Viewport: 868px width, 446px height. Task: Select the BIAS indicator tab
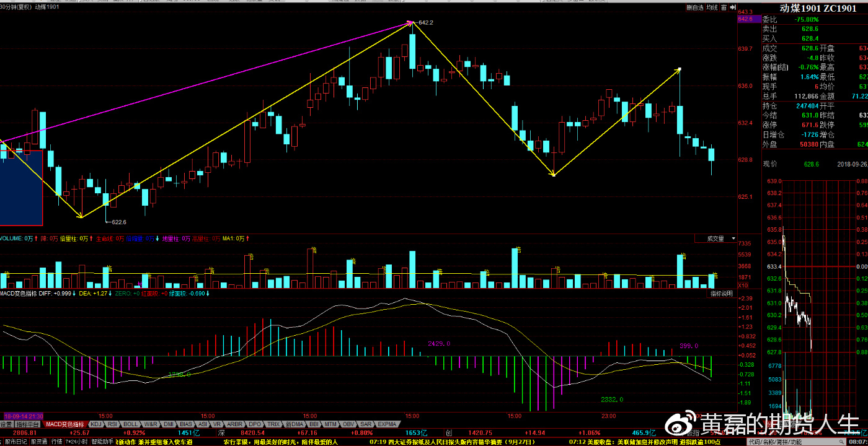186,424
